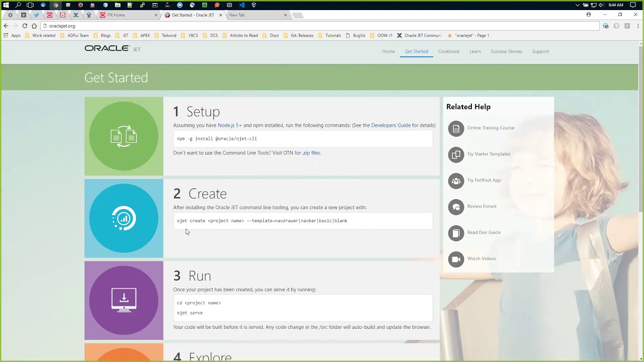Open the Review Forum icon
The height and width of the screenshot is (362, 644).
(x=456, y=207)
